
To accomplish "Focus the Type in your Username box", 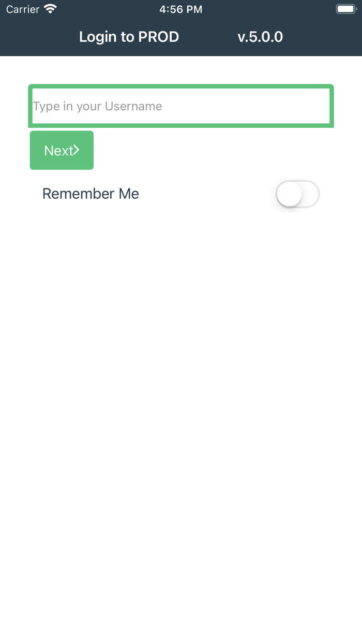I will 180,106.
